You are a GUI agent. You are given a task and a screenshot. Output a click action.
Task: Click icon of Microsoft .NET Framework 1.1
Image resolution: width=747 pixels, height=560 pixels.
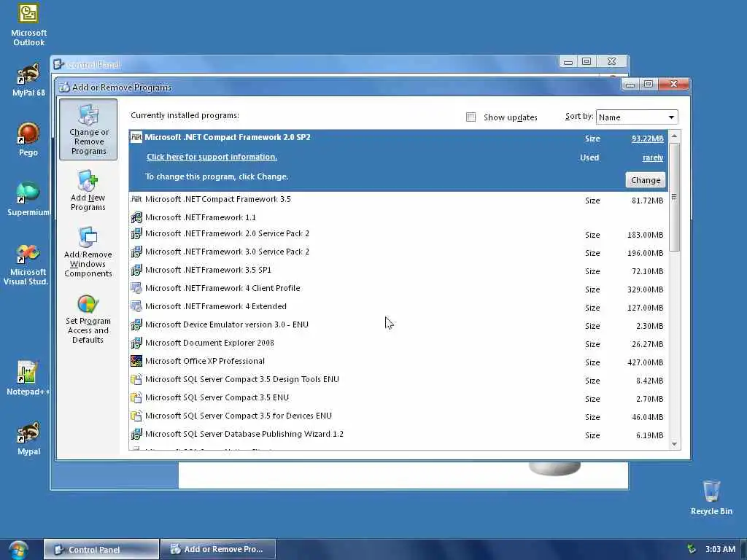click(136, 217)
